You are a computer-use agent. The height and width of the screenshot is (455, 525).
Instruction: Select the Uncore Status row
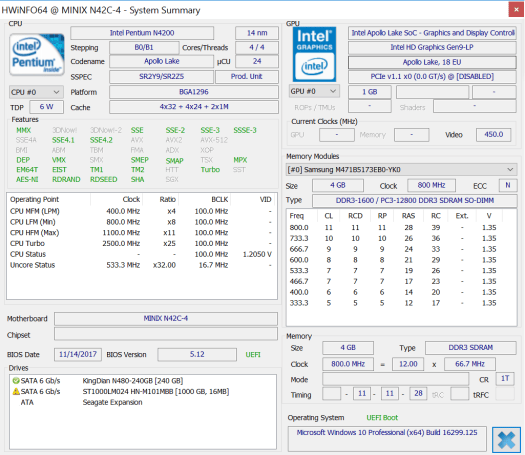[142, 265]
